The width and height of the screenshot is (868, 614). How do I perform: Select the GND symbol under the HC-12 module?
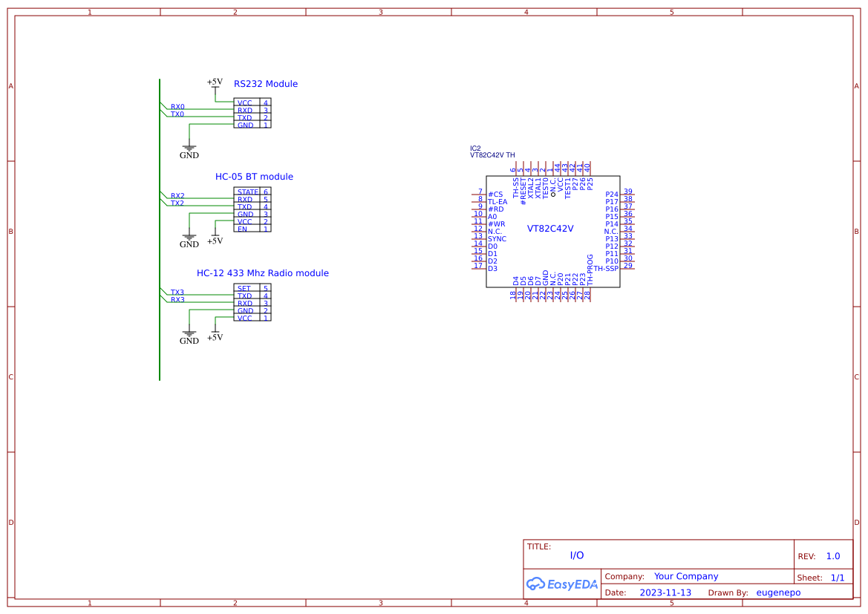click(189, 333)
